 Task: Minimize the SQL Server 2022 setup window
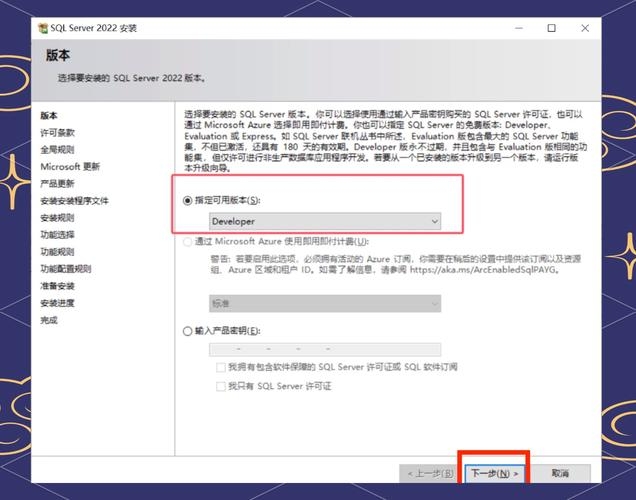[519, 28]
